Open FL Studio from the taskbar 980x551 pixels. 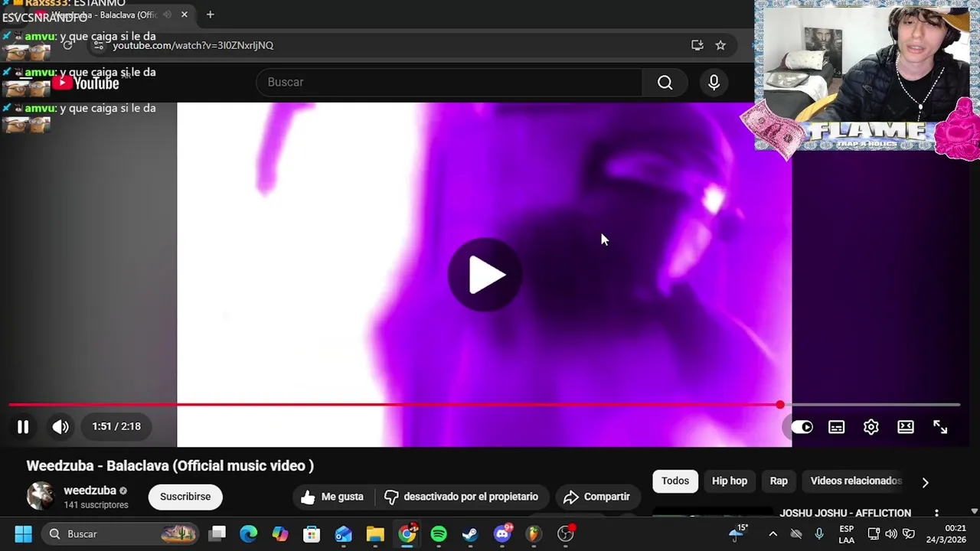pyautogui.click(x=534, y=533)
